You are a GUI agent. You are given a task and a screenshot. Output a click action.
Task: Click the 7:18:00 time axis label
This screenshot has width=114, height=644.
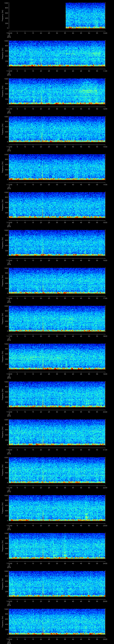coord(9,374)
